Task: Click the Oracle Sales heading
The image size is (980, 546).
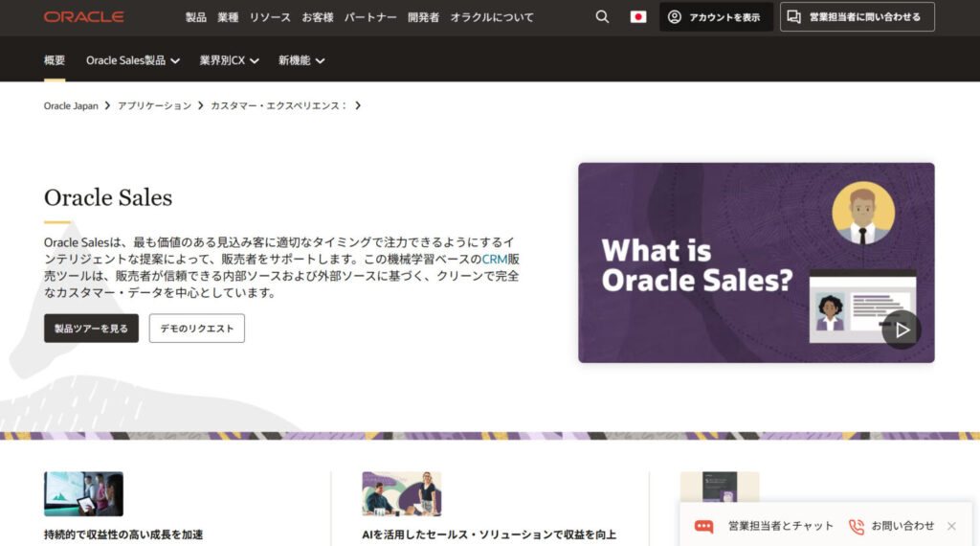Action: tap(108, 197)
